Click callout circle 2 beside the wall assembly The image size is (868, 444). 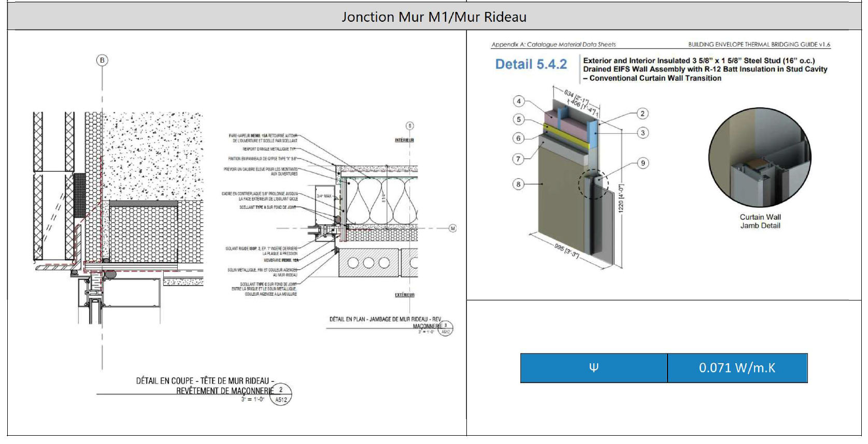tap(643, 113)
